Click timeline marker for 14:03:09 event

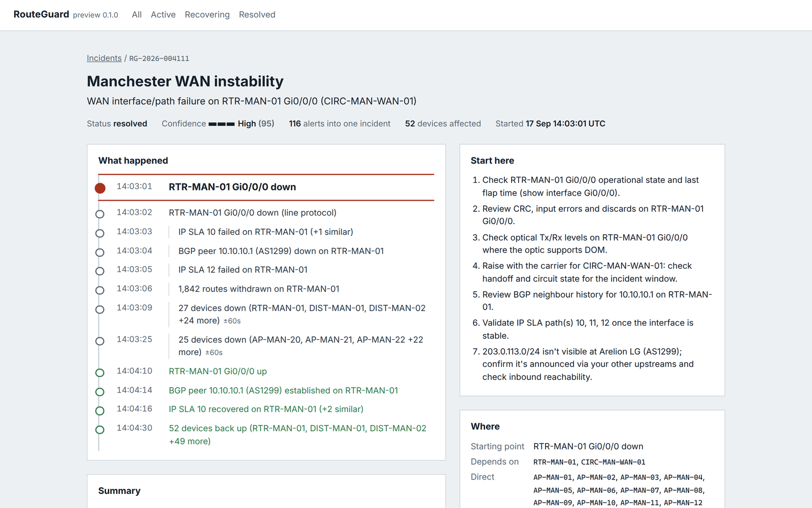click(100, 309)
